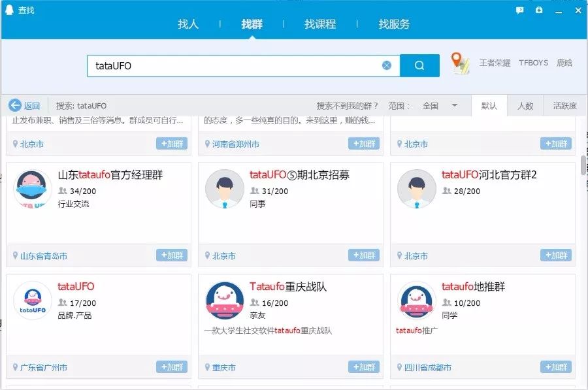Click the X icon to clear the search box
Image resolution: width=588 pixels, height=390 pixels.
387,65
